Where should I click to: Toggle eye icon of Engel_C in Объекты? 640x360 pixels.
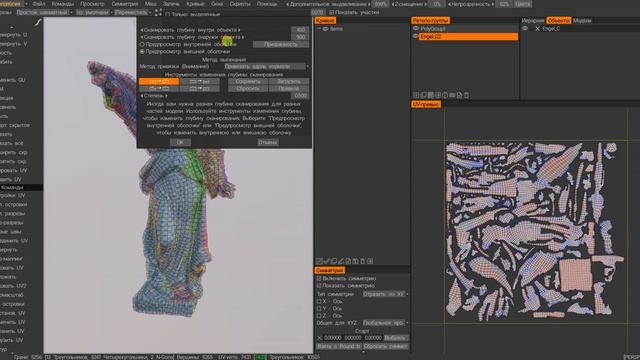click(525, 29)
